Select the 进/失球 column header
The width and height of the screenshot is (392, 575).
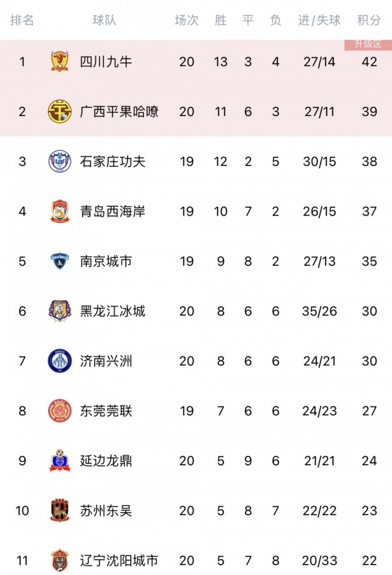[319, 20]
